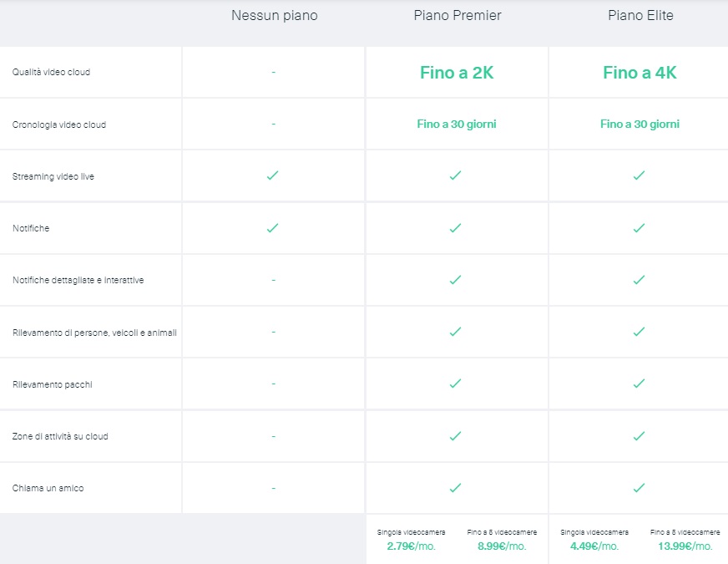Click Streaming video live checkmark under Piano Elite
Viewport: 728px width, 564px height.
[x=639, y=175]
